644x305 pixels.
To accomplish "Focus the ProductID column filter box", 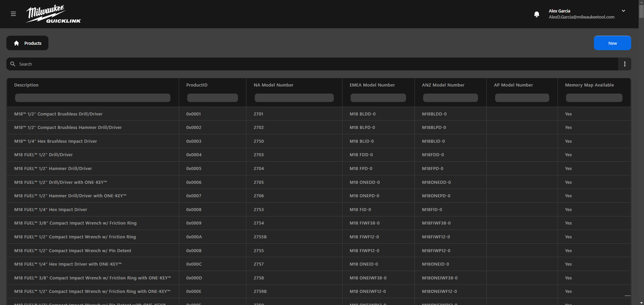I will tap(212, 98).
